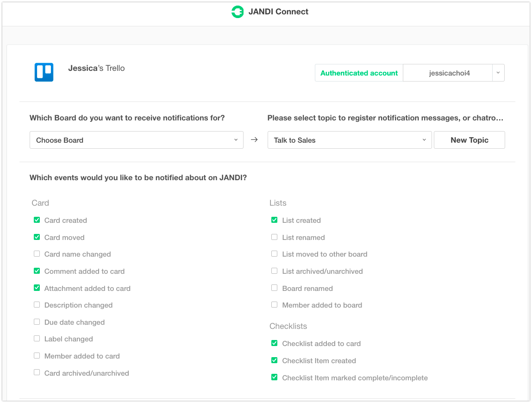Check List moved to other board
The image size is (532, 403).
(275, 254)
